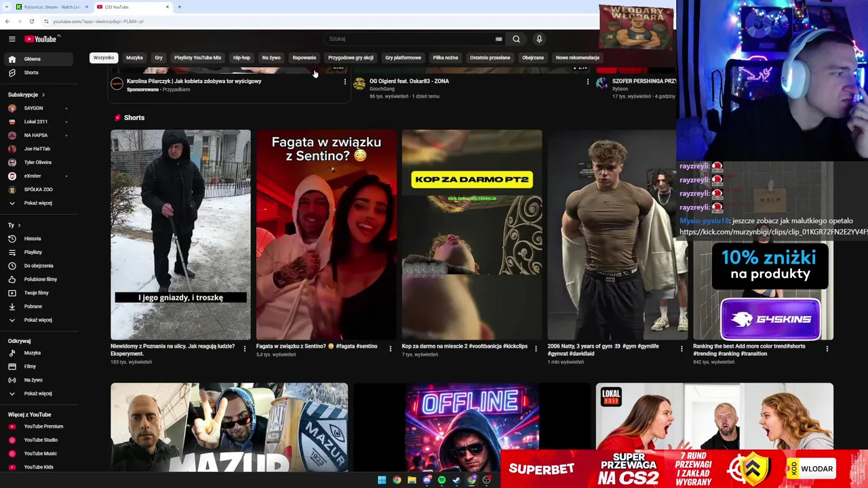The width and height of the screenshot is (868, 488).
Task: Open a new browser tab
Action: [180, 7]
